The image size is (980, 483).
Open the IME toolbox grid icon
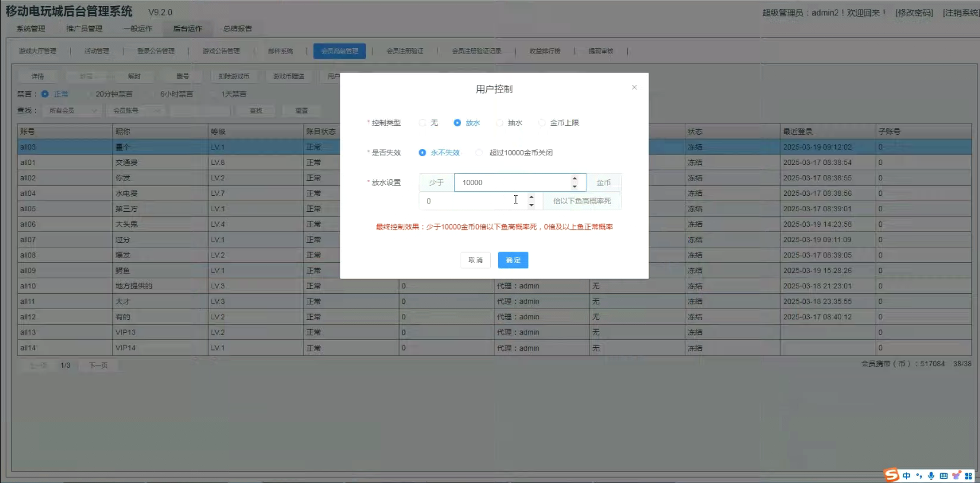[969, 476]
